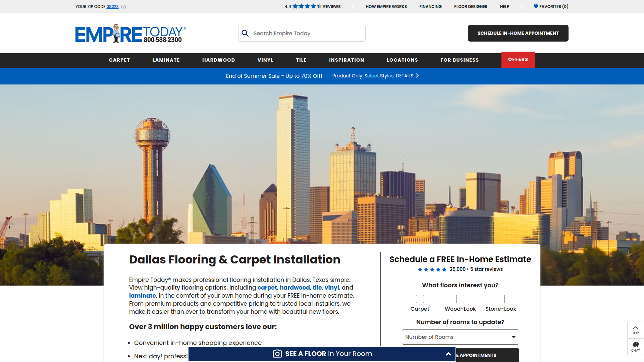Viewport: 644px width, 362px height.
Task: Open How Empire Works
Action: 386,7
